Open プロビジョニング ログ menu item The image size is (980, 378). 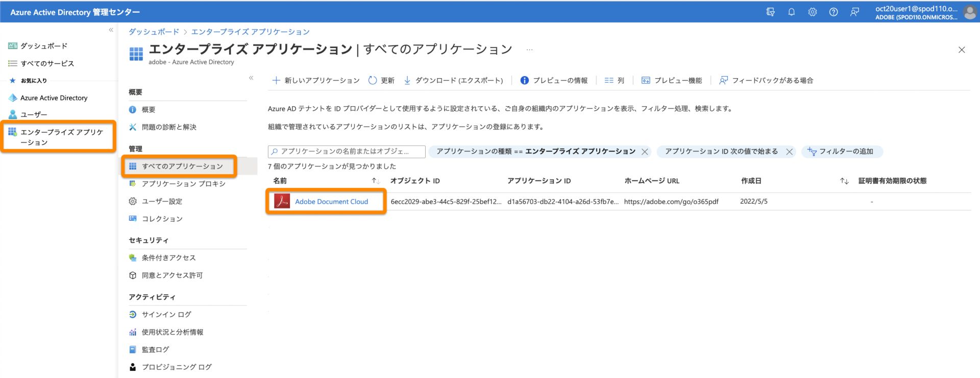tap(170, 367)
